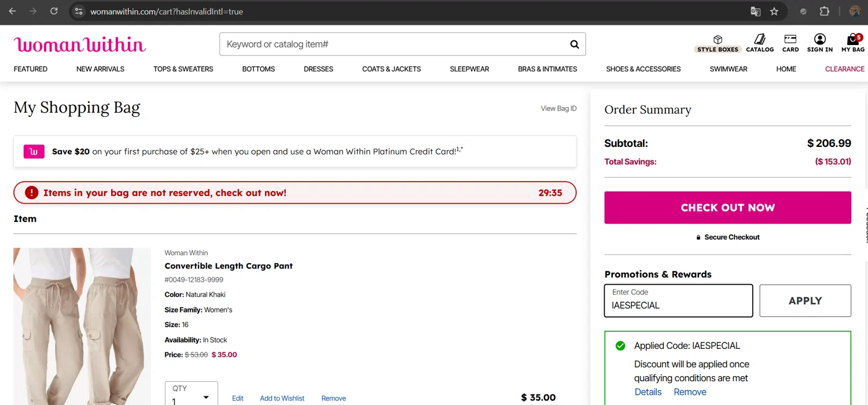Click the Enter Code promo field
The width and height of the screenshot is (868, 405).
[x=678, y=301]
